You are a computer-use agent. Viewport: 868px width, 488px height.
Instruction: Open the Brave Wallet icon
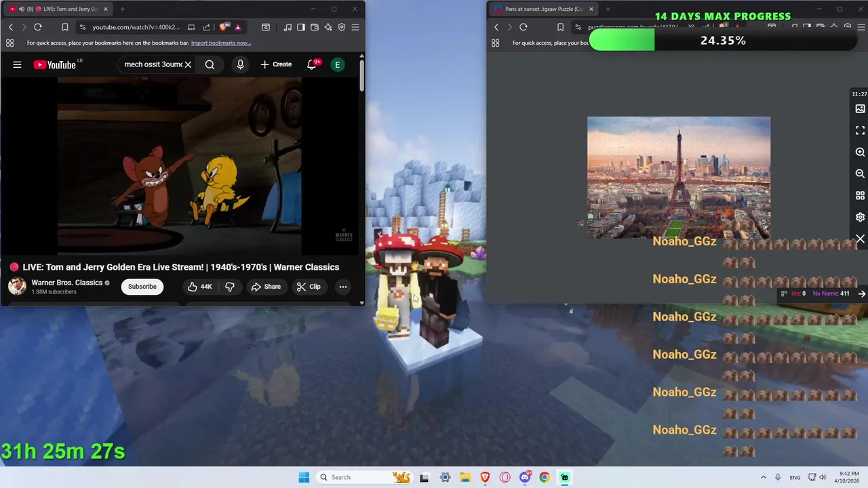click(x=315, y=27)
